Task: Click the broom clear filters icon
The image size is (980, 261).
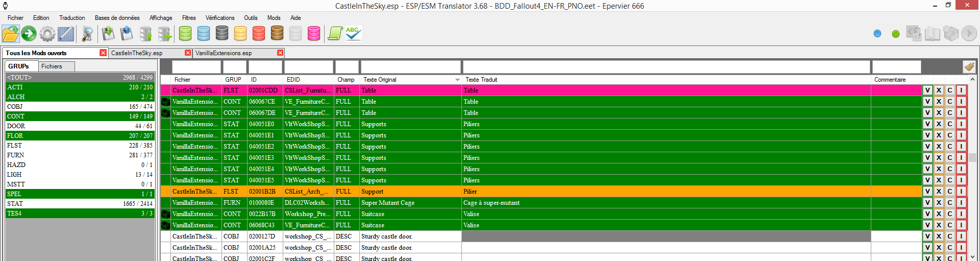Action: tap(969, 67)
